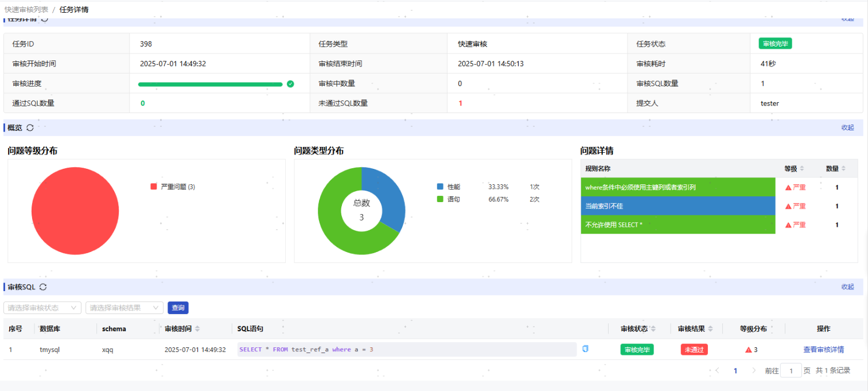Open 请选择审核状态 dropdown
The image size is (868, 391).
tap(42, 308)
